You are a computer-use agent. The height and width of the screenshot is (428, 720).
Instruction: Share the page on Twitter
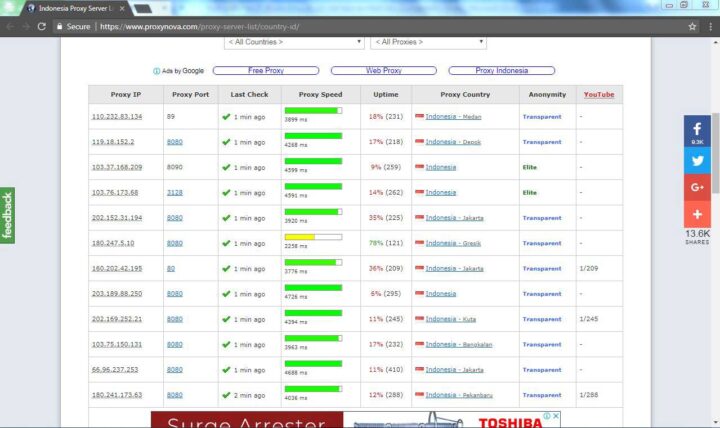[x=697, y=161]
